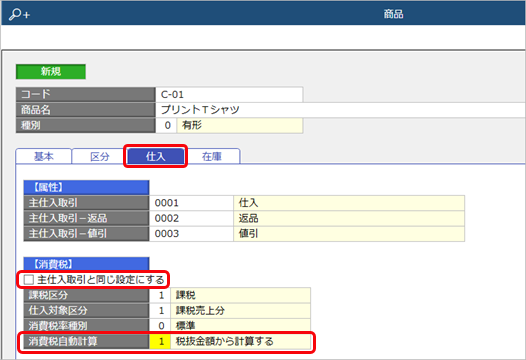The image size is (526, 360).
Task: Click the 商品 window title text
Action: pyautogui.click(x=393, y=14)
